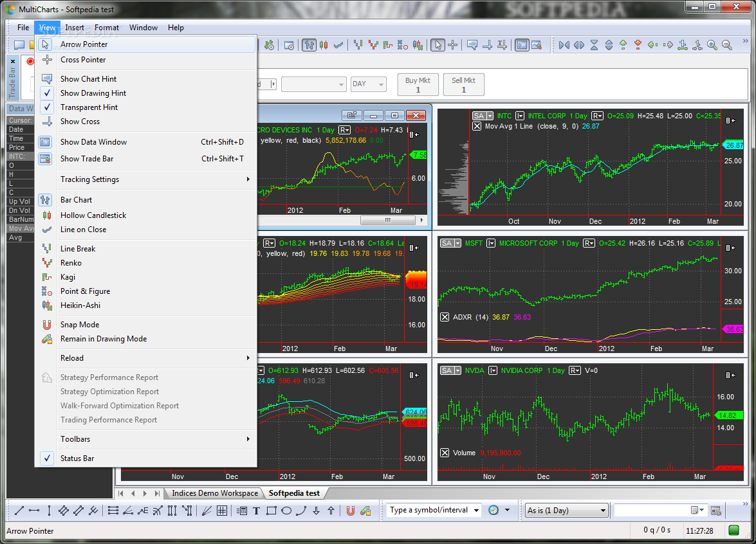Switch to Indices Demo Workspace tab
The height and width of the screenshot is (544, 756).
click(214, 493)
